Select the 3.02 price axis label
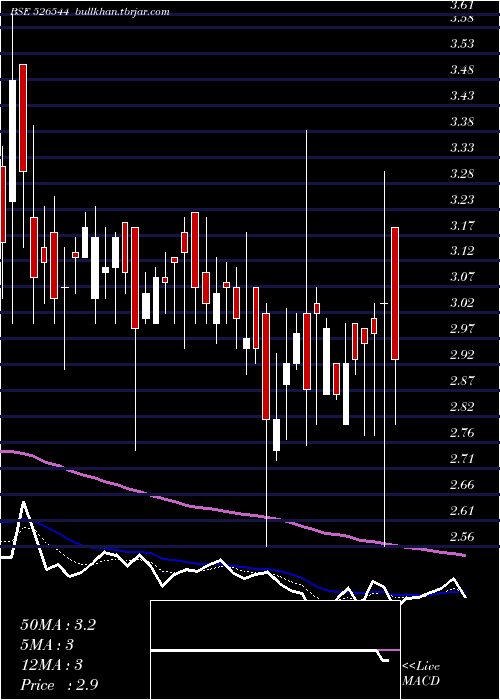This screenshot has height=700, width=500. tap(462, 303)
